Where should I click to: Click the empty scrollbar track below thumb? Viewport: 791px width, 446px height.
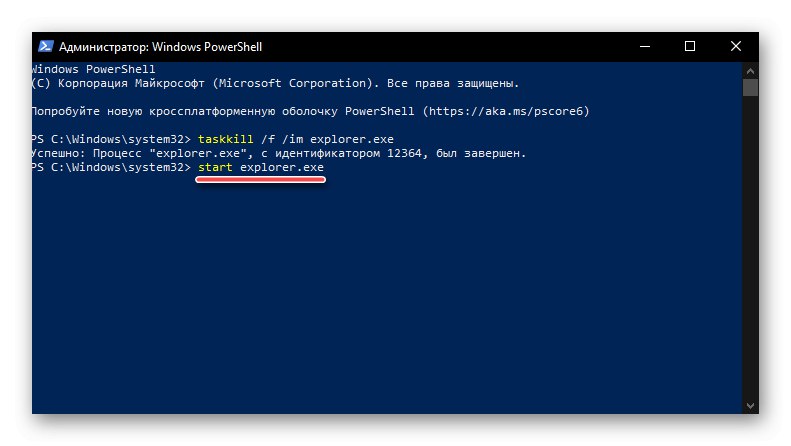click(x=750, y=250)
